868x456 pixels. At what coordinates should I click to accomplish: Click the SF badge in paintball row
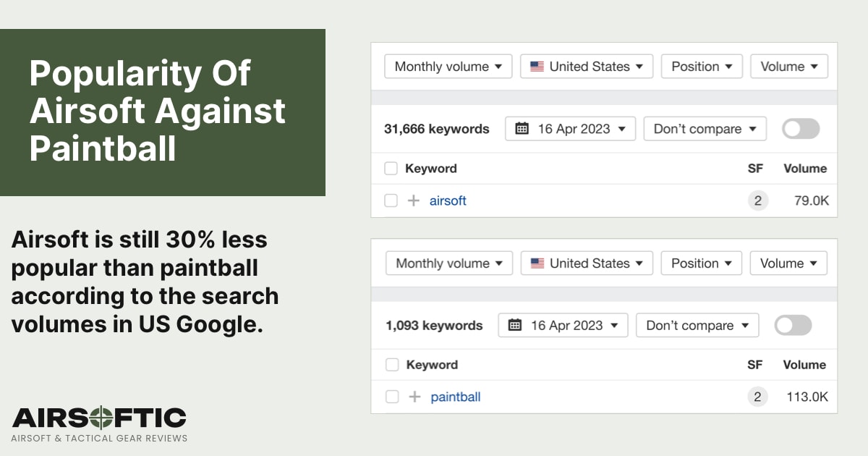[x=757, y=397]
